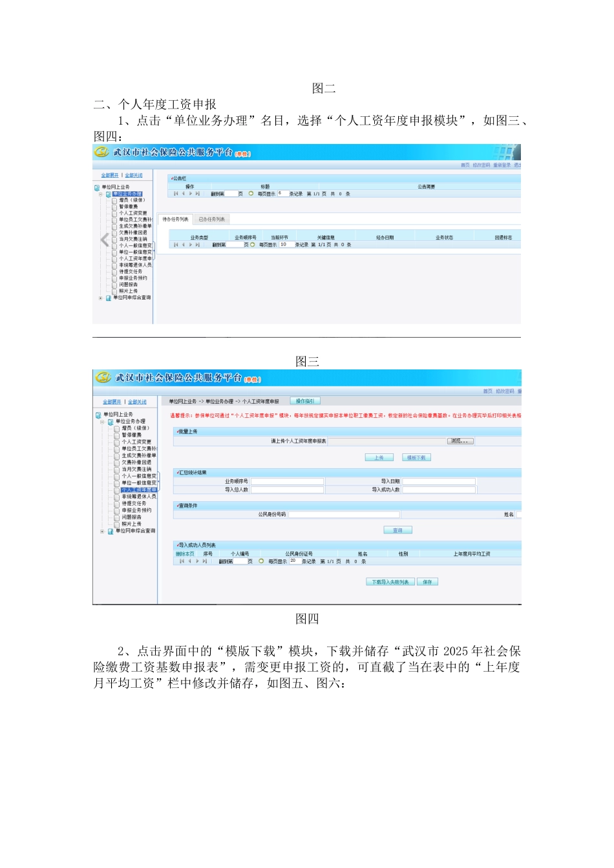
Task: Click the platform logo in 图四 header
Action: (x=103, y=377)
